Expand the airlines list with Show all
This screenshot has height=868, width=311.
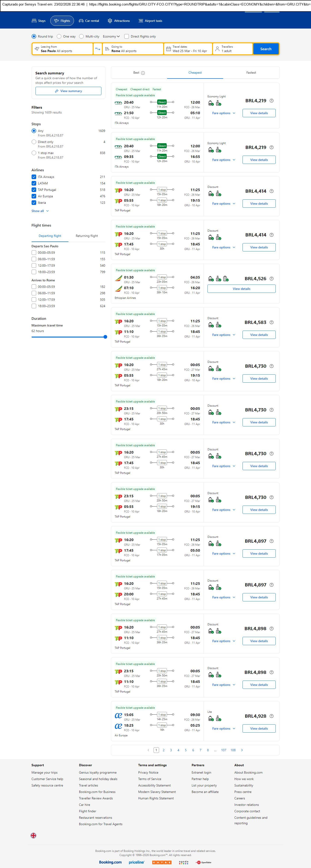pyautogui.click(x=40, y=211)
